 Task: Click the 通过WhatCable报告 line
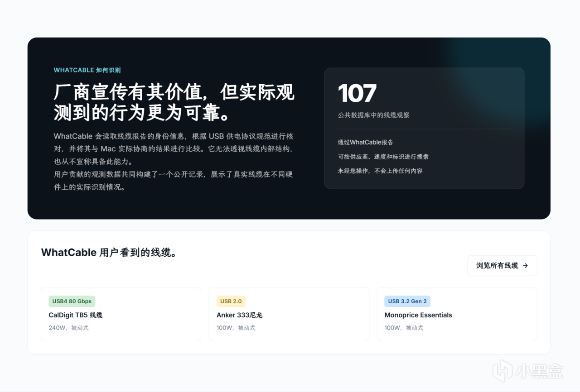[x=365, y=142]
